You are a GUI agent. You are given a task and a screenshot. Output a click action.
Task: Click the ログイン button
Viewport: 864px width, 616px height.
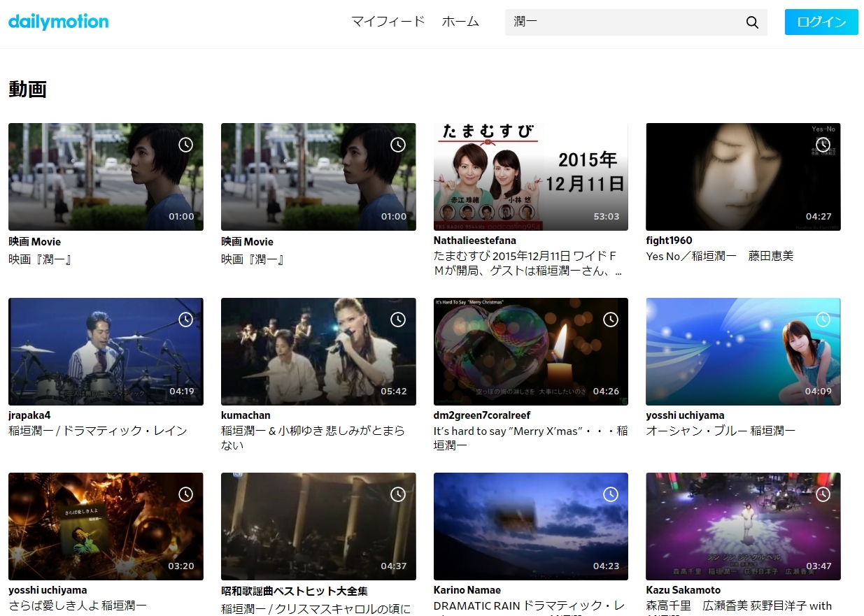coord(821,22)
